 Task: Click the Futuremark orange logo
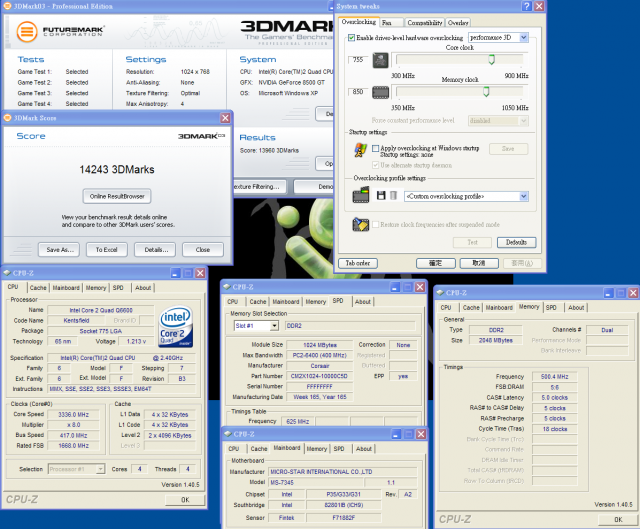27,31
